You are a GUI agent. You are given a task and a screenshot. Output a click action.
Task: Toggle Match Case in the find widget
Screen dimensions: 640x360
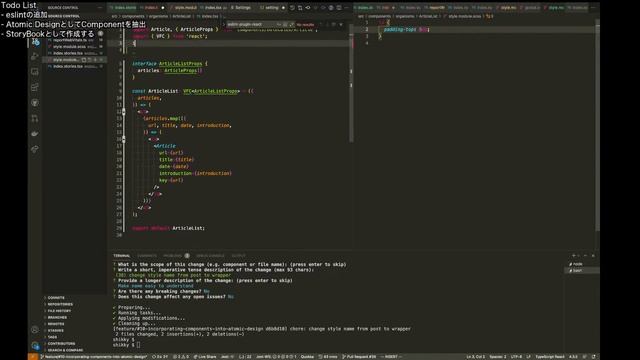tap(279, 24)
